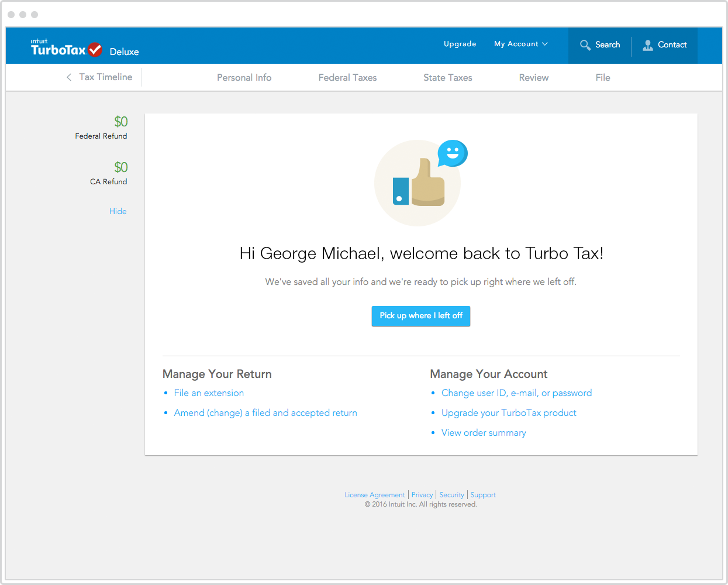Open the Security footer link
728x585 pixels.
click(x=451, y=495)
